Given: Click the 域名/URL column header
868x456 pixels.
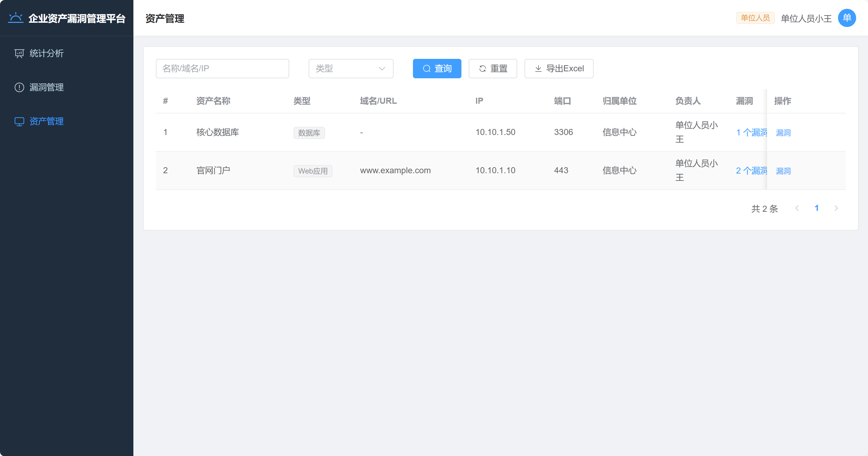Looking at the screenshot, I should click(378, 101).
